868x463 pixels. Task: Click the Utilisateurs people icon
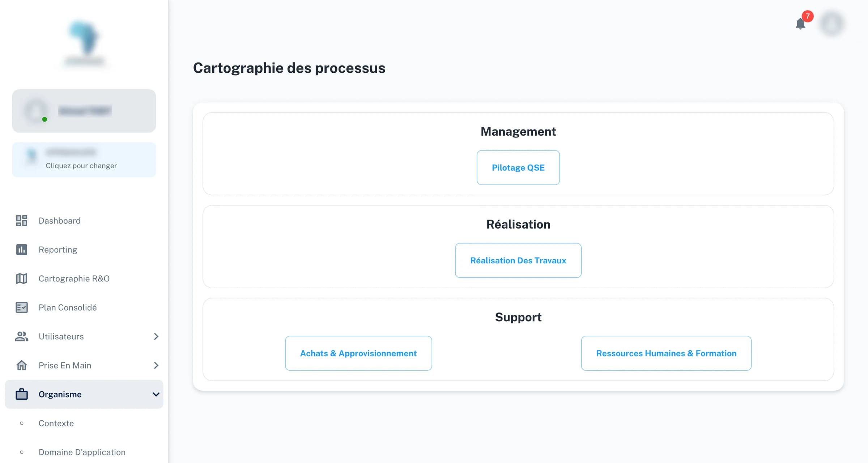22,336
